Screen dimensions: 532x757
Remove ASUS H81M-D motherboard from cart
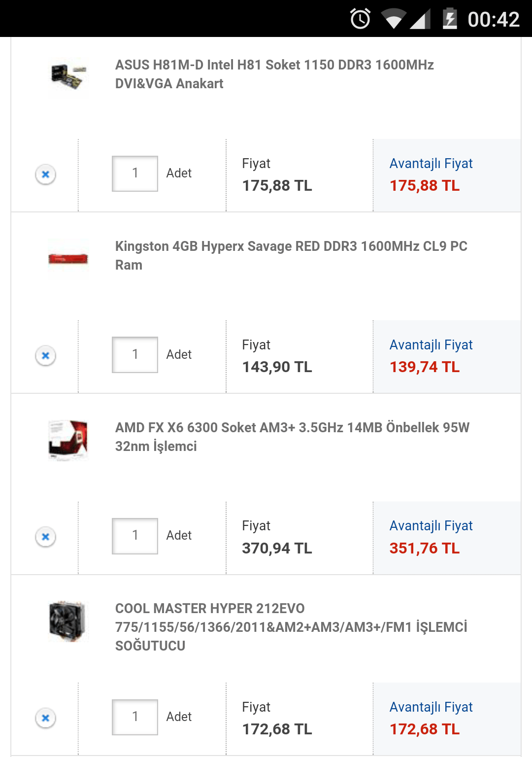pos(45,174)
